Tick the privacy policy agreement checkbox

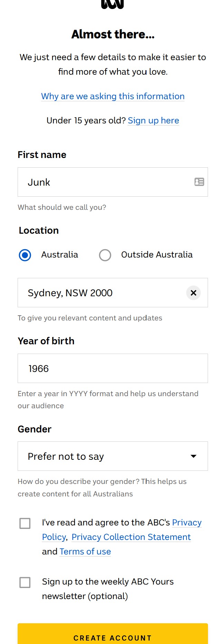(x=25, y=523)
